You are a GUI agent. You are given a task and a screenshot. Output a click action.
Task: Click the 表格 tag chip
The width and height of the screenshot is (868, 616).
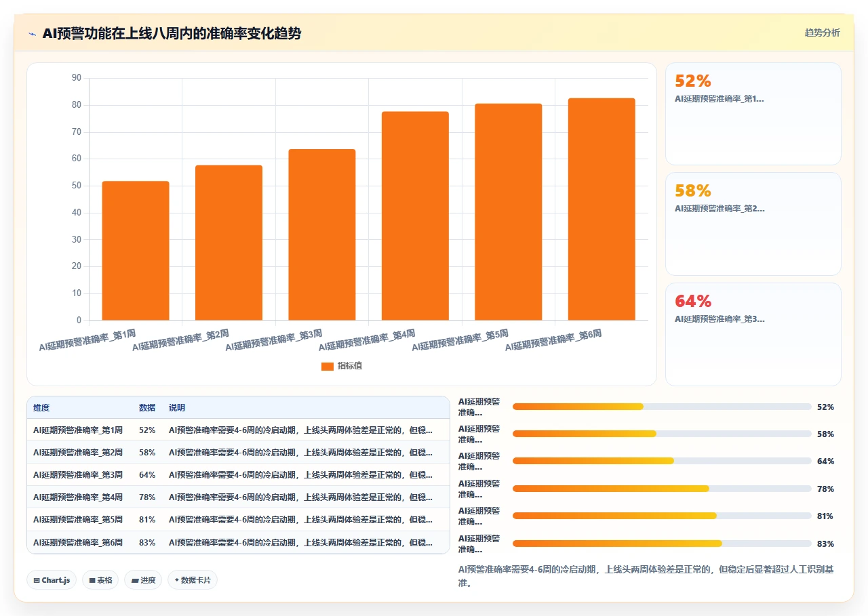point(100,580)
